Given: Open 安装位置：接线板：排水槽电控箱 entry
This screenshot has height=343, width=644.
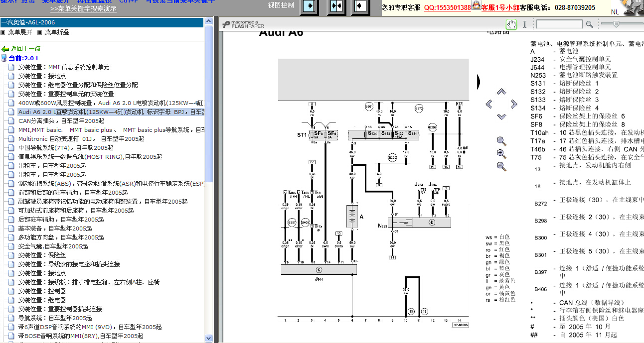Looking at the screenshot, I should point(89,282).
